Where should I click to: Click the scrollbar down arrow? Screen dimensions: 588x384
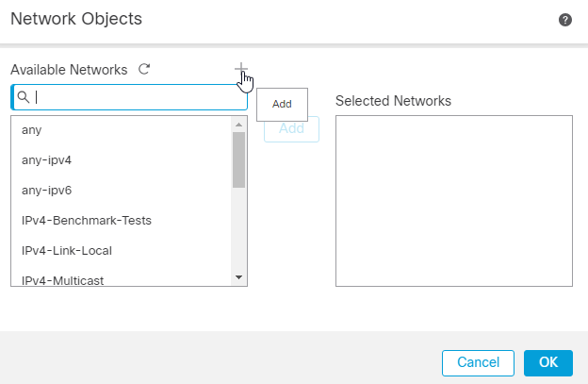[x=238, y=277]
